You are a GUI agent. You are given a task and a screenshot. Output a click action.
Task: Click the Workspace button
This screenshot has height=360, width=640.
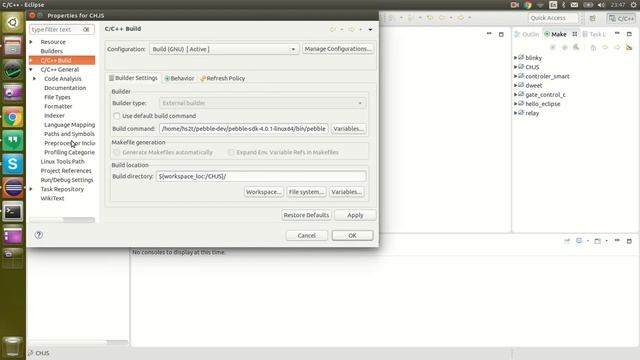[264, 192]
